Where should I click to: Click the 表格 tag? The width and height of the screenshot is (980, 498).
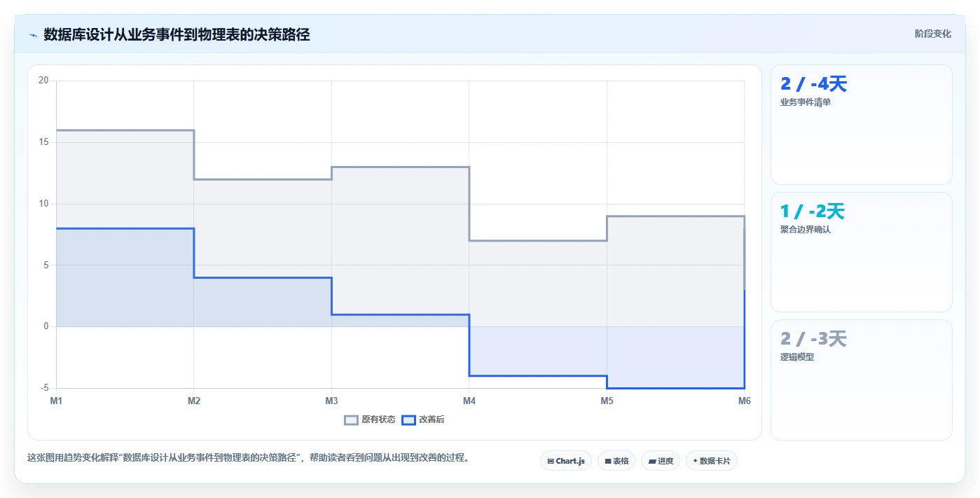pos(616,461)
